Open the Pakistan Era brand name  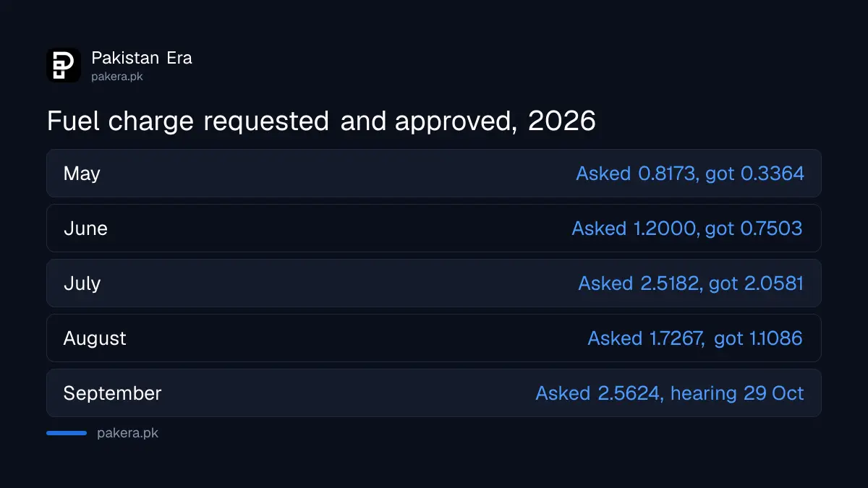(x=142, y=58)
